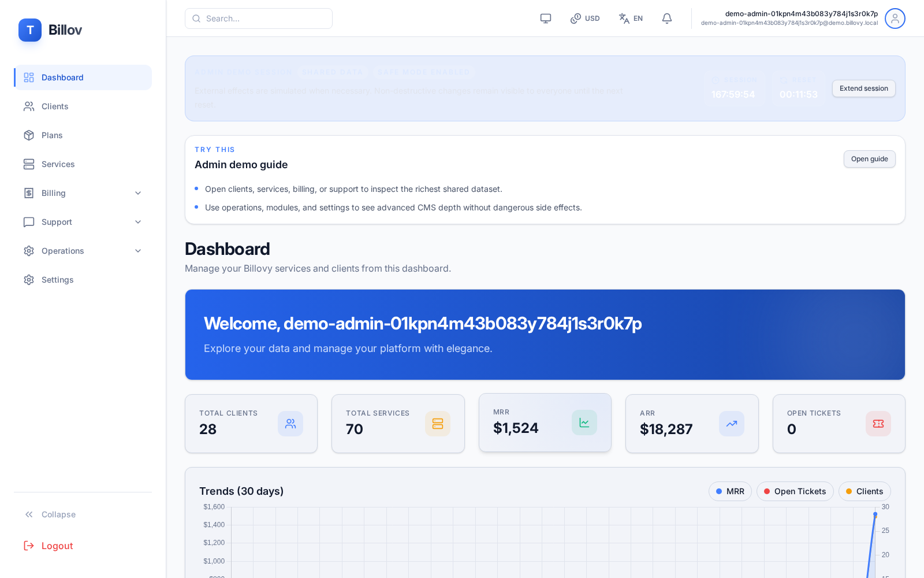Click the display mode monitor icon

[x=545, y=18]
